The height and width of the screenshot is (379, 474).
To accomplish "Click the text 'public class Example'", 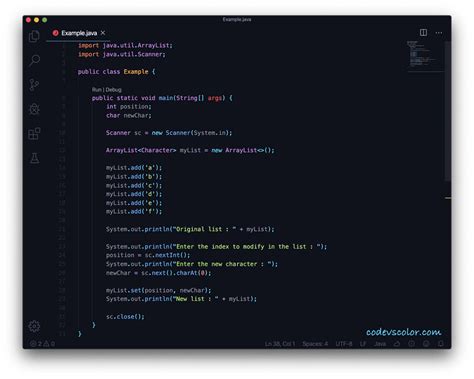I will pos(113,72).
